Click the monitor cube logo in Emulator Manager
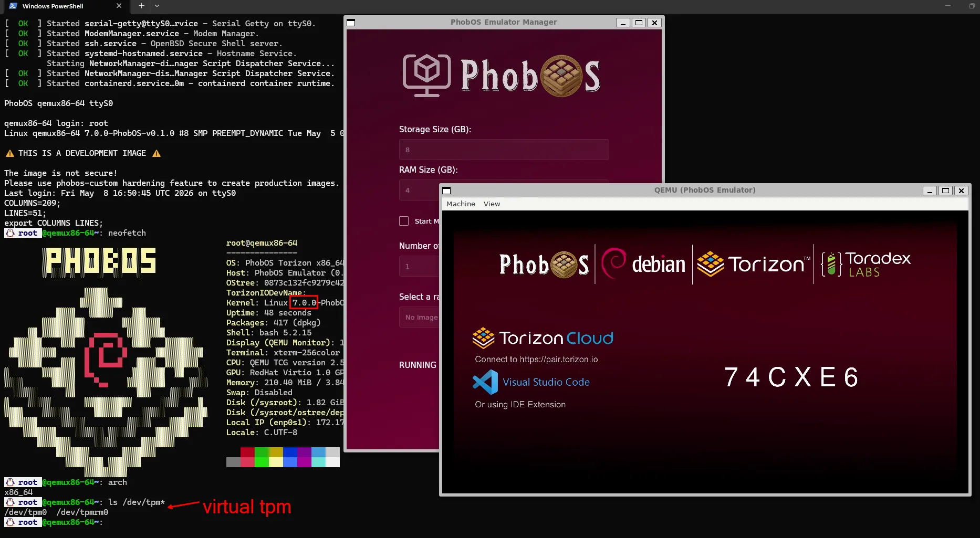The image size is (980, 538). coord(426,76)
